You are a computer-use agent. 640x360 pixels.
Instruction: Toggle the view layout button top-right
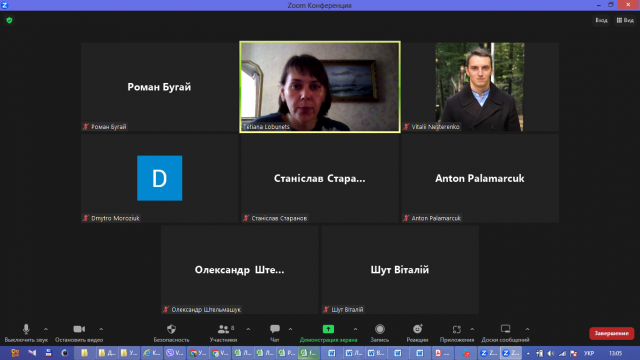pyautogui.click(x=625, y=20)
